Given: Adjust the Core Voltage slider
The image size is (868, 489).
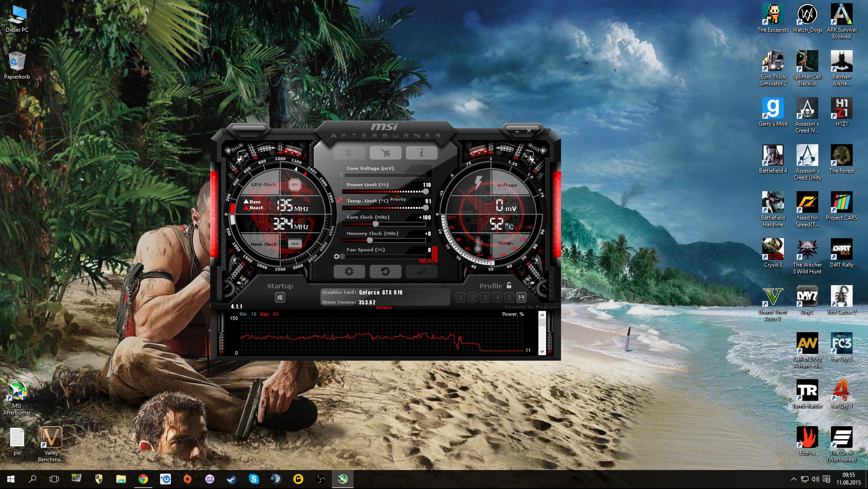Looking at the screenshot, I should tap(384, 175).
